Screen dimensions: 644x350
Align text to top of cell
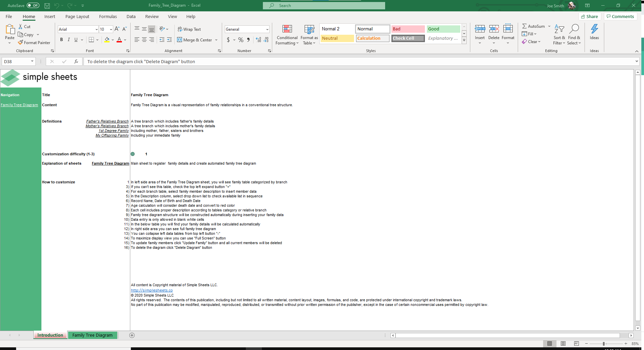(x=137, y=29)
